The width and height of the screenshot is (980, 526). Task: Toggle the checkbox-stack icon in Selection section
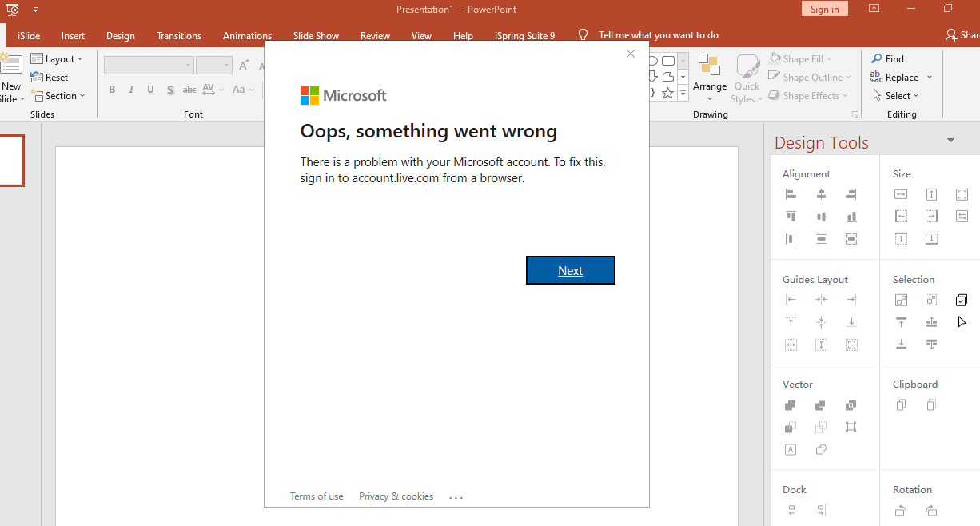click(x=962, y=300)
